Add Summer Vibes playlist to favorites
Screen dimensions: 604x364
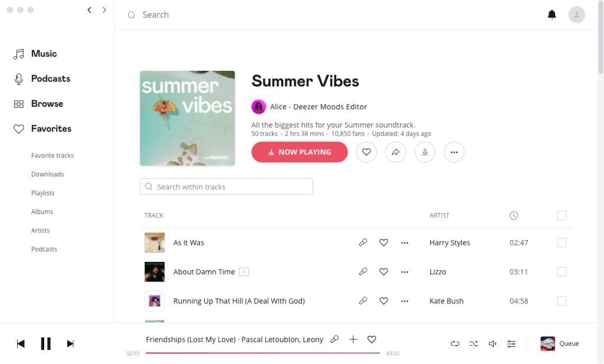click(x=366, y=152)
